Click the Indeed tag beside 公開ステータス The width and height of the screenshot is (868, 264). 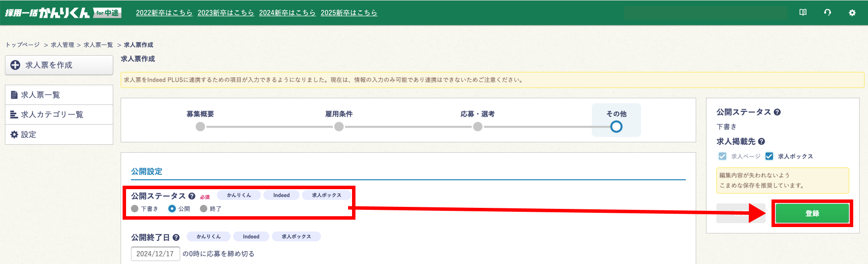pos(282,195)
